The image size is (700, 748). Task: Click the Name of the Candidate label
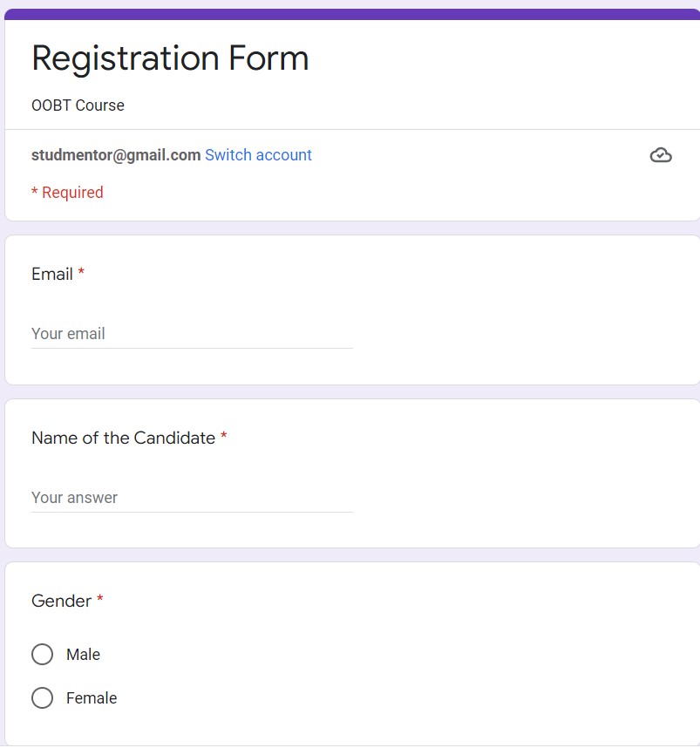tap(123, 438)
